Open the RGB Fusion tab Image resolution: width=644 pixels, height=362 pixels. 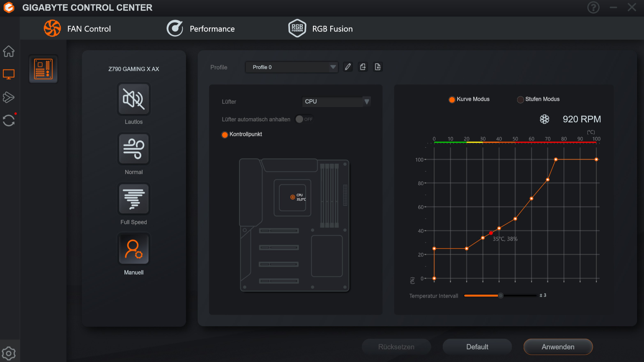320,29
